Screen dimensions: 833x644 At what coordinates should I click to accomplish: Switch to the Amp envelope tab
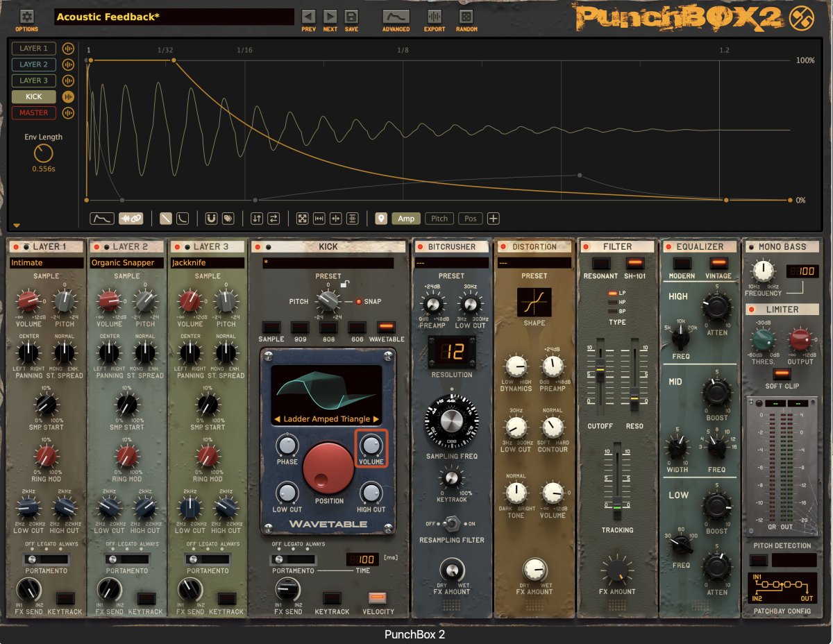406,219
